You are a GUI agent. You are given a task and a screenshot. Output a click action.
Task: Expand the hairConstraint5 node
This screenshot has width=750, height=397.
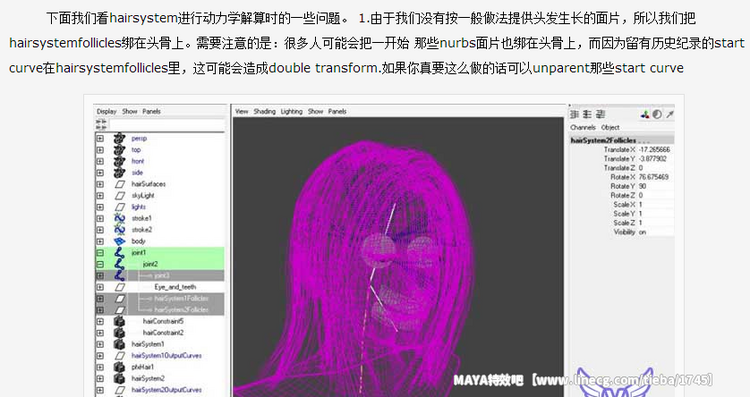[100, 321]
